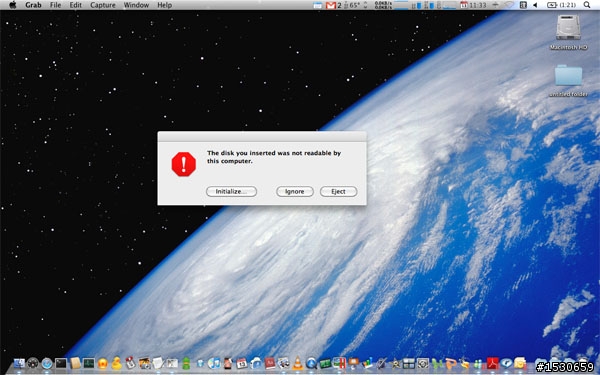This screenshot has width=600, height=375.
Task: Open Spotlight search magnifier in menu bar
Action: point(587,5)
